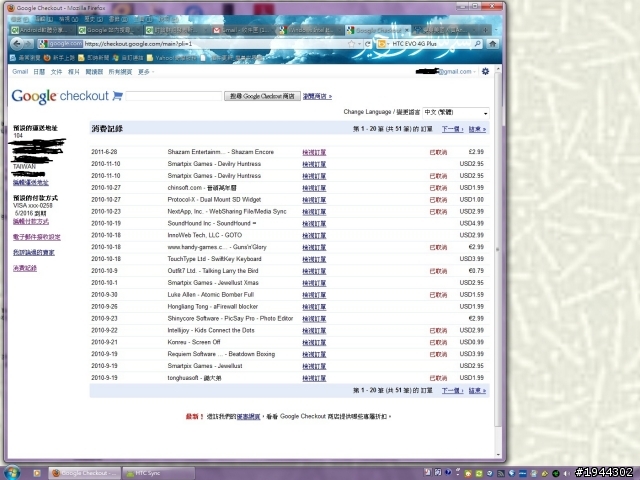Click the 搜尋 Google Checkout 商店 button
Screen dimensions: 640x480
(x=262, y=96)
